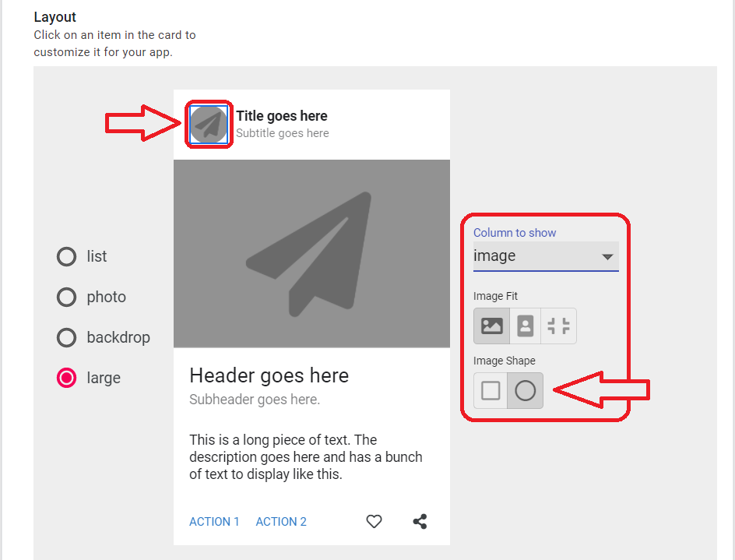Click the 'Title goes here' text
The height and width of the screenshot is (560, 735).
(x=282, y=116)
